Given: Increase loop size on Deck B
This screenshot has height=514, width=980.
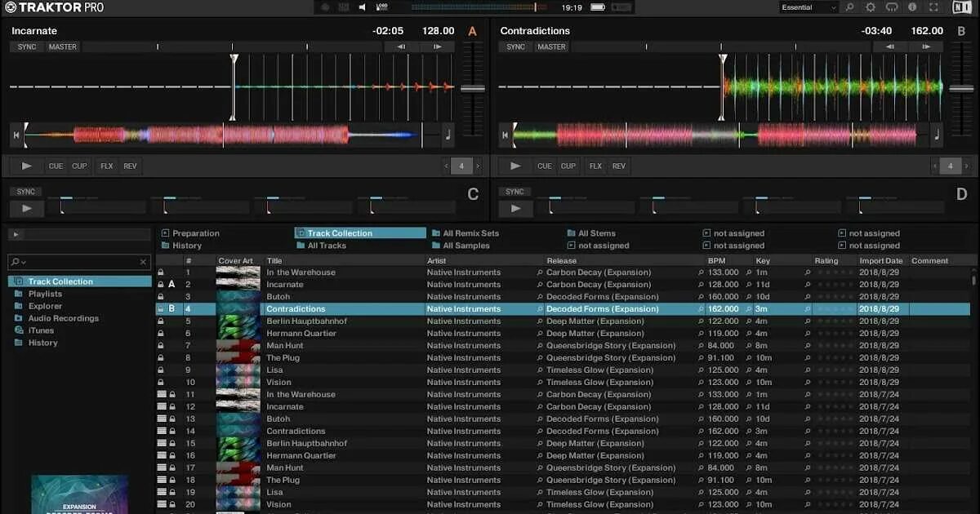Looking at the screenshot, I should coord(966,166).
